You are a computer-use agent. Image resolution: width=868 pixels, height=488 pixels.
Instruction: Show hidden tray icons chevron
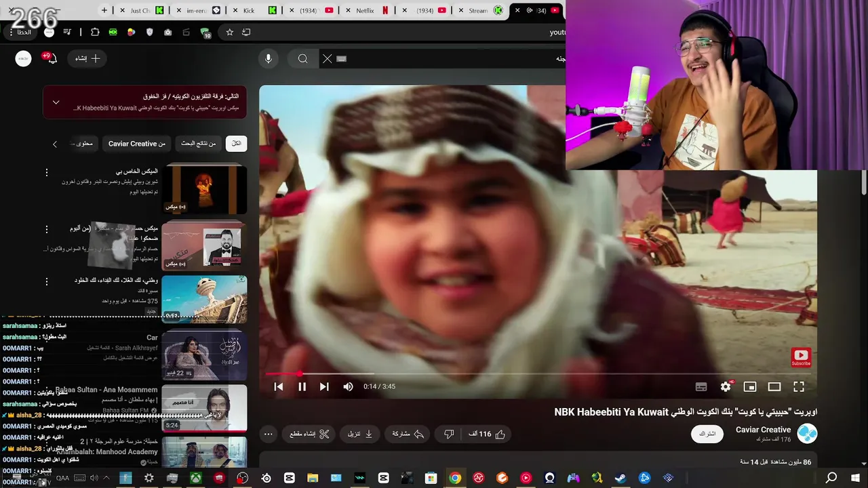tap(106, 478)
